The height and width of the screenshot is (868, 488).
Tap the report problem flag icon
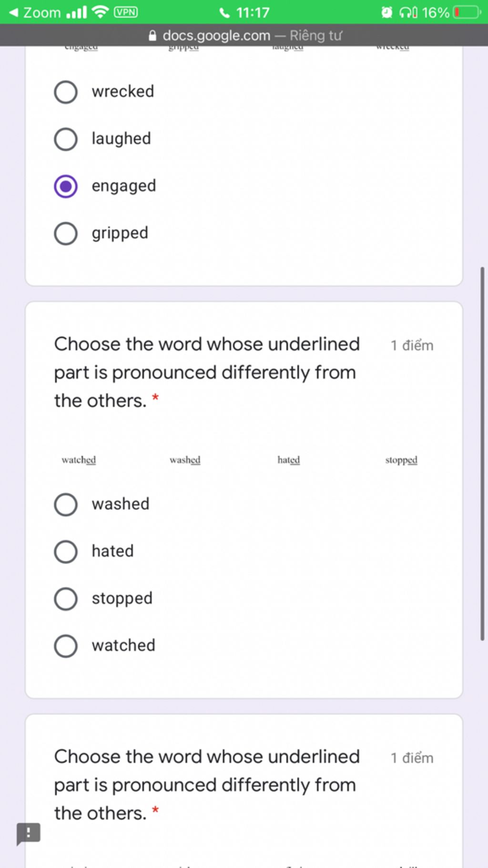28,834
